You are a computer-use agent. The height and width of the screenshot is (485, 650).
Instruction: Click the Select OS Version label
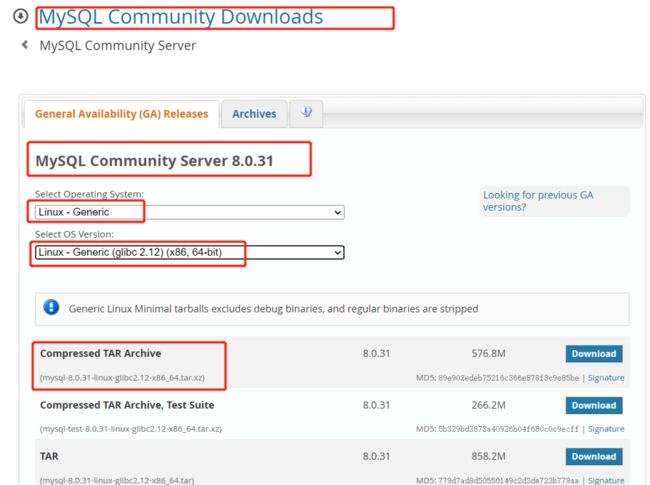(74, 234)
